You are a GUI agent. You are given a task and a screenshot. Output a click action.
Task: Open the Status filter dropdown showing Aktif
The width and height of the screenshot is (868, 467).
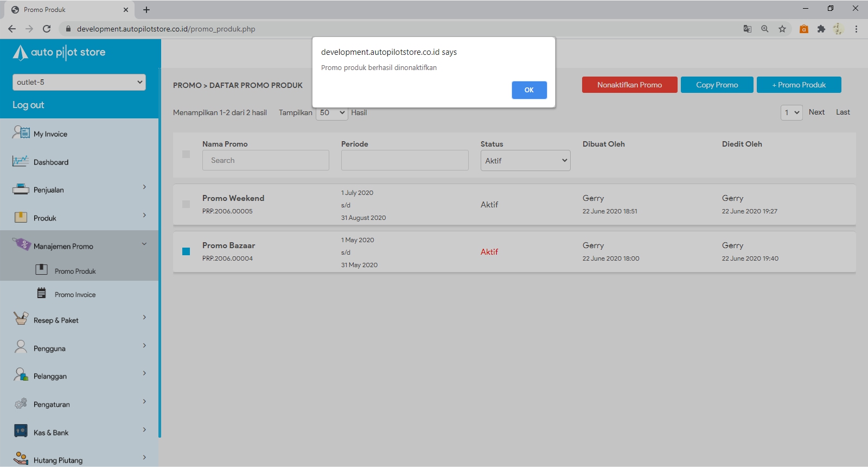coord(525,161)
